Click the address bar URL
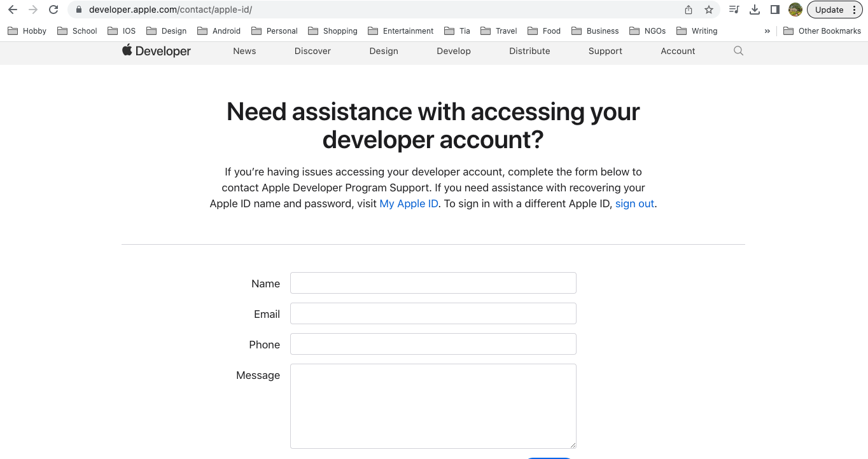The image size is (868, 459). coord(171,10)
